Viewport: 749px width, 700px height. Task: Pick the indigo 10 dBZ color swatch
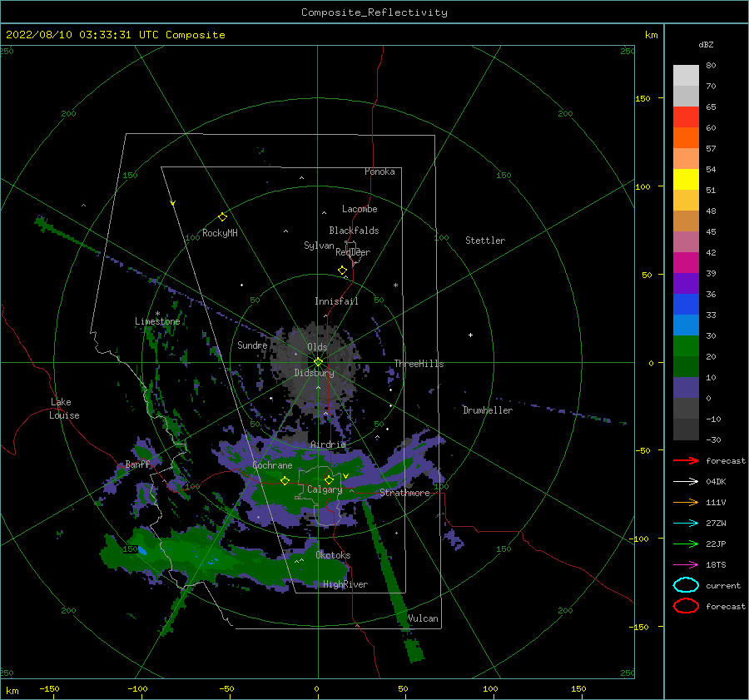(x=686, y=388)
